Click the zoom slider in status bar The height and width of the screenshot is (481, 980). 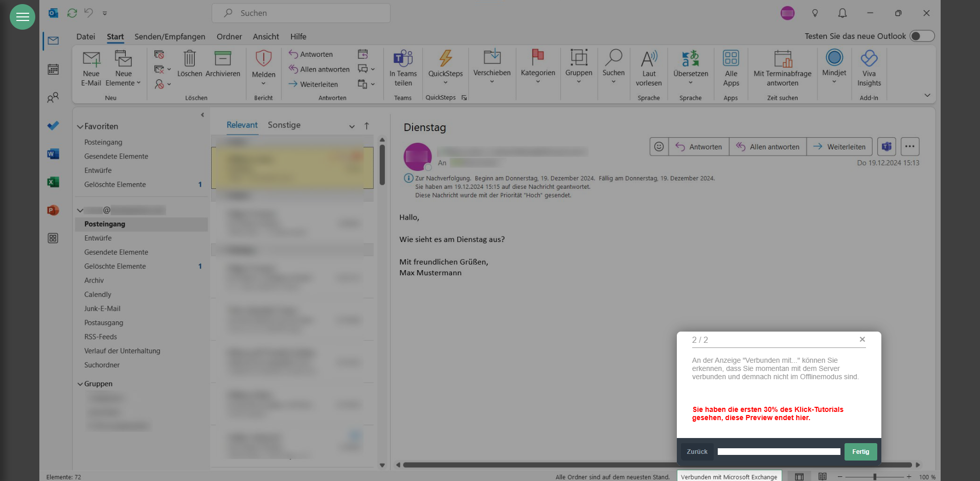click(875, 477)
